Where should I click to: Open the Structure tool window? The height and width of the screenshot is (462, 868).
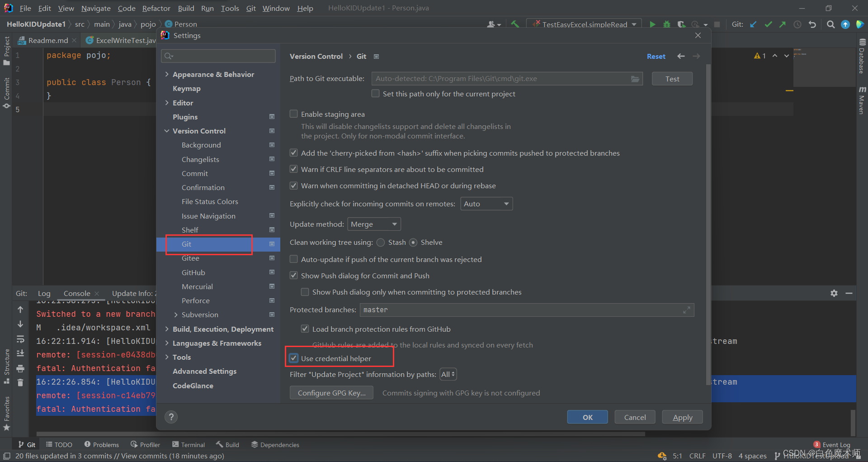pyautogui.click(x=6, y=367)
